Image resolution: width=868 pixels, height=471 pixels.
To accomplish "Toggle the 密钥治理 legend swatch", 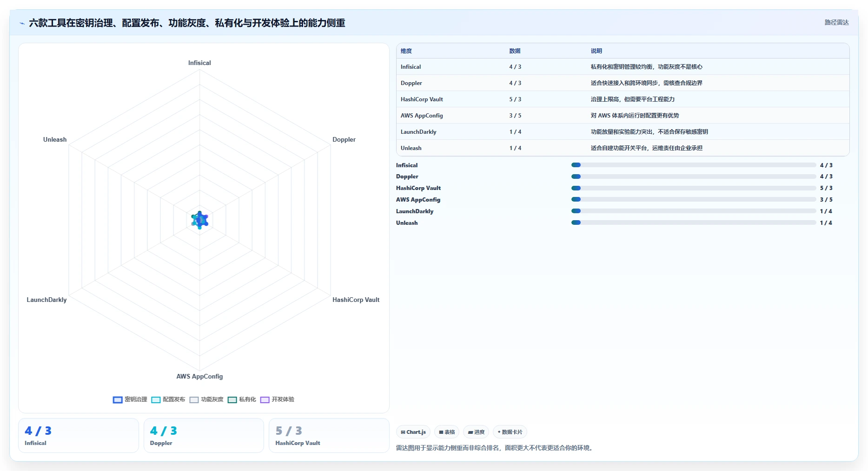I will point(118,399).
